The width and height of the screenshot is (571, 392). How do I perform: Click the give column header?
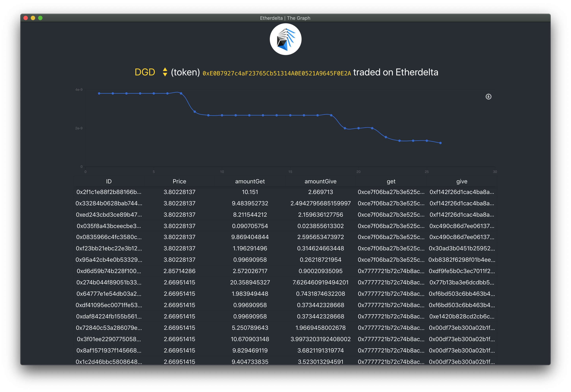(462, 181)
